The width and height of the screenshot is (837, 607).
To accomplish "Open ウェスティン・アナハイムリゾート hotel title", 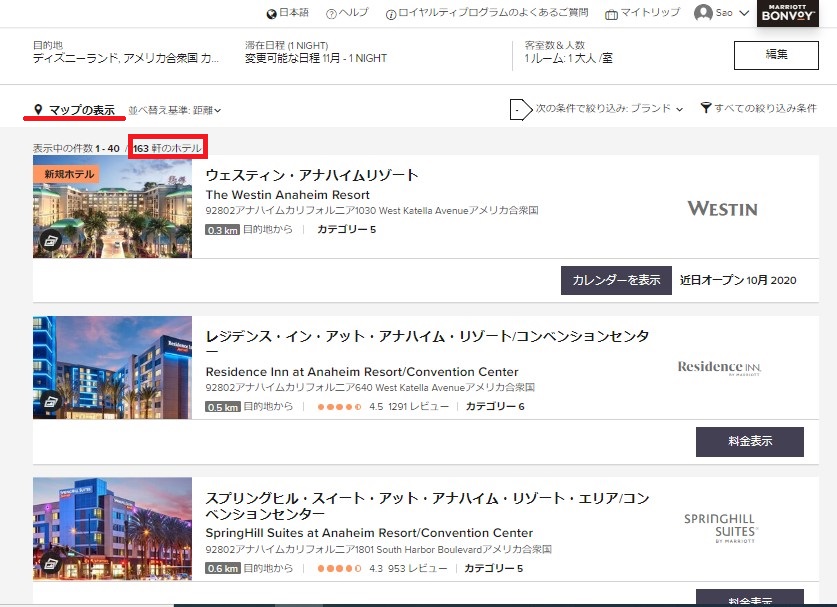I will coord(312,175).
